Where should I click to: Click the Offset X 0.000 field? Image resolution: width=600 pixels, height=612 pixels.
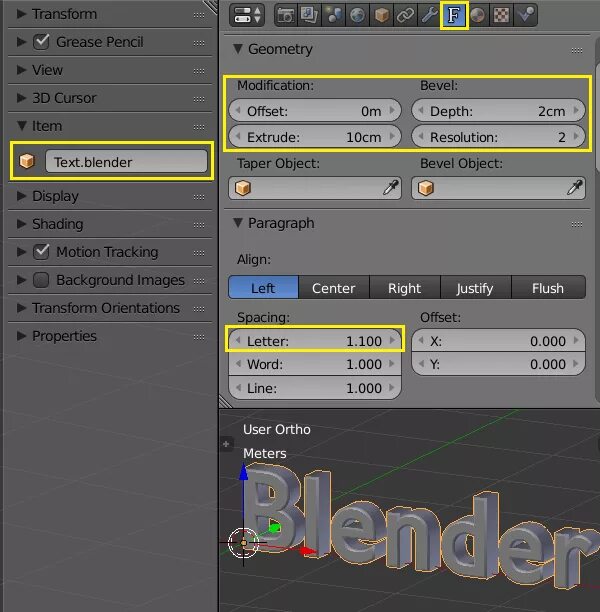coord(499,341)
